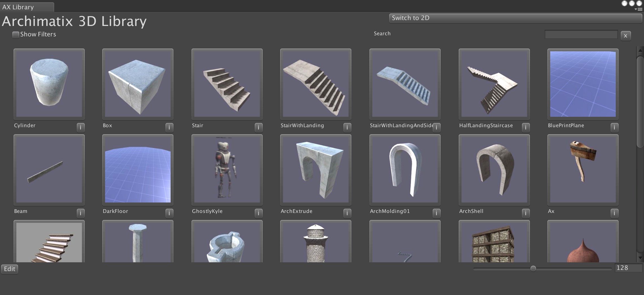Click inside the Search input field
Viewport: 644px width, 295px height.
580,34
